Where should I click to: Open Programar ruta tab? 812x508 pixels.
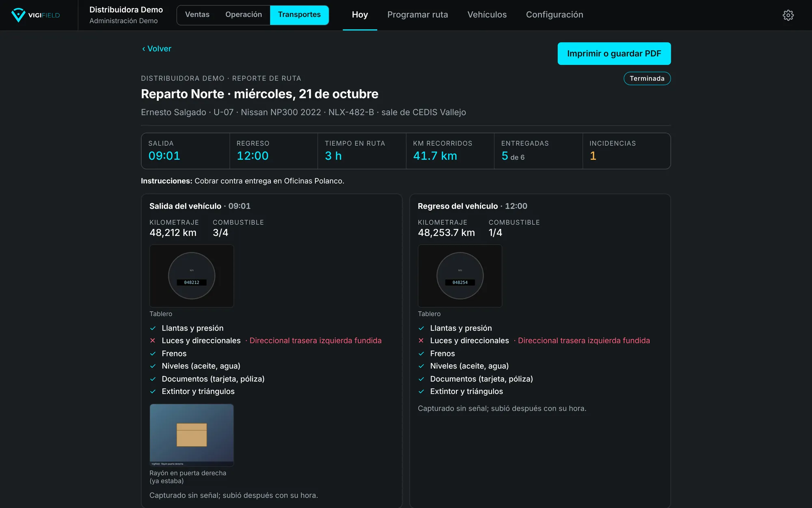[x=417, y=15]
